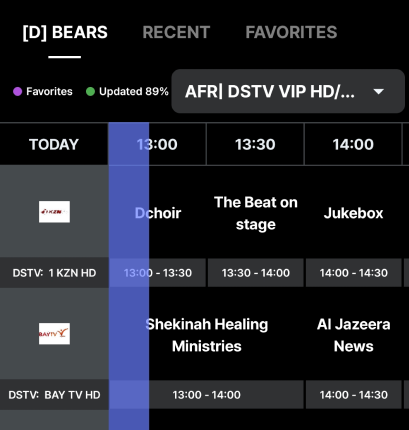This screenshot has width=409, height=430.
Task: Select The Beat on stage program
Action: tap(256, 213)
